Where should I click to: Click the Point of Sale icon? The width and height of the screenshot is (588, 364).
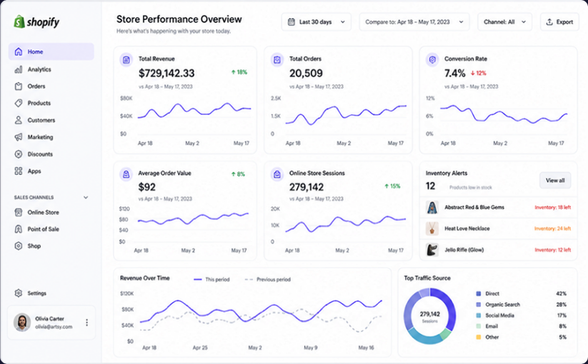(19, 229)
